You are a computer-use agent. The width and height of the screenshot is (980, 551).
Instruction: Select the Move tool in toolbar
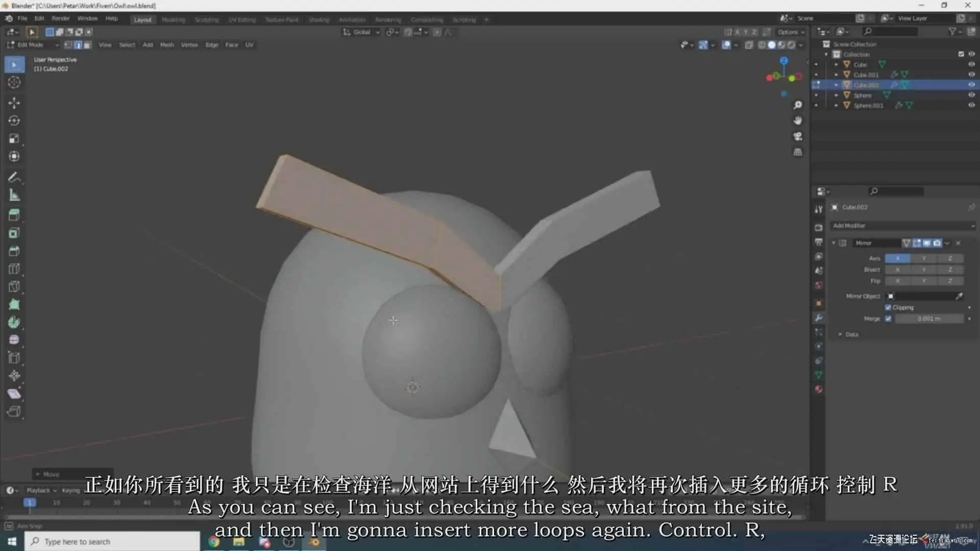point(14,103)
